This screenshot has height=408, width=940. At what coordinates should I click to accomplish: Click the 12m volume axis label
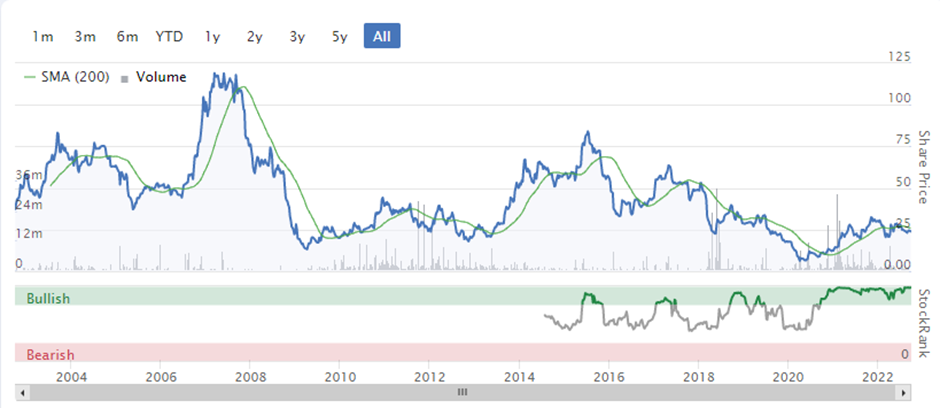click(28, 233)
